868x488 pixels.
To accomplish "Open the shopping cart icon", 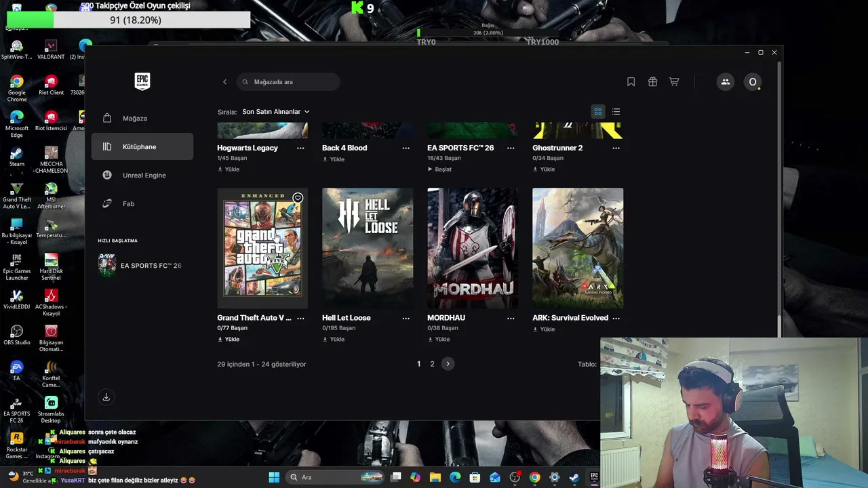I will click(674, 82).
